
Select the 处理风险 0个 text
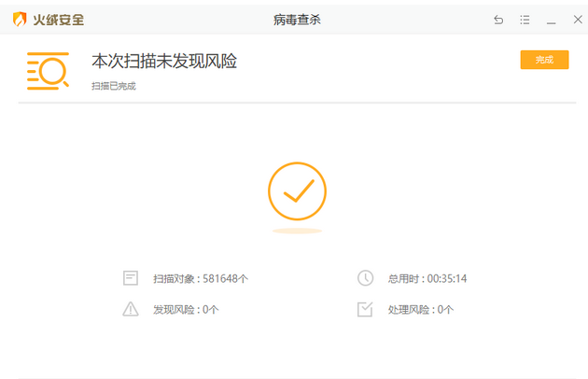pyautogui.click(x=421, y=309)
